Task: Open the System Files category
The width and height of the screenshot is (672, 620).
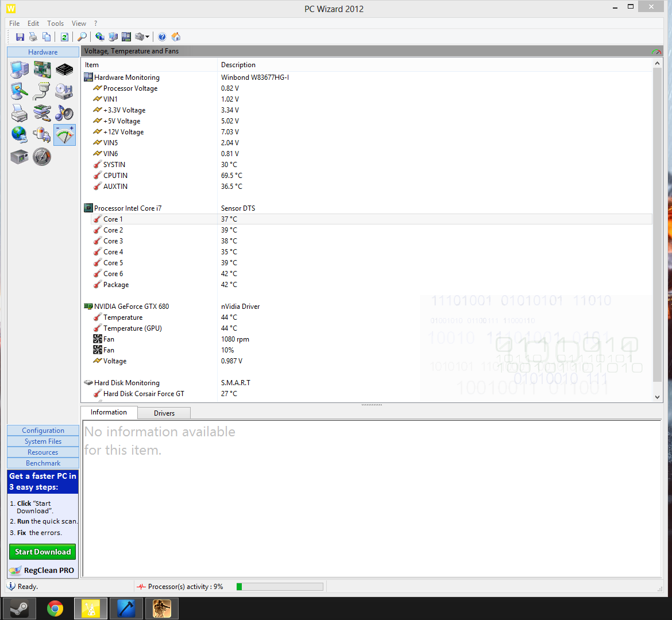Action: pyautogui.click(x=43, y=441)
